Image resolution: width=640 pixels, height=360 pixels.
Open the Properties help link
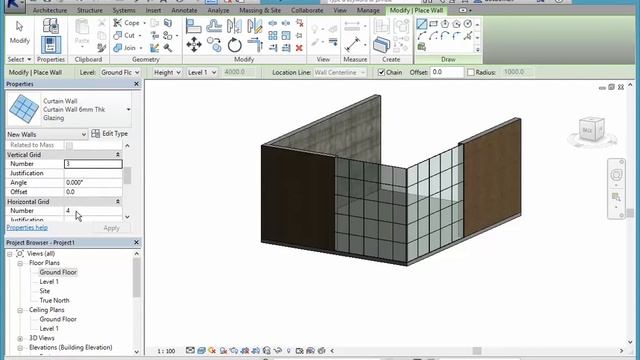27,228
